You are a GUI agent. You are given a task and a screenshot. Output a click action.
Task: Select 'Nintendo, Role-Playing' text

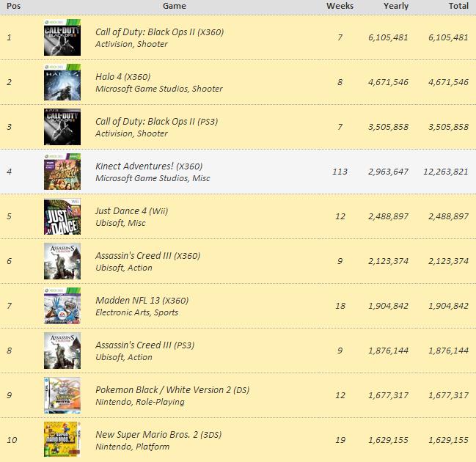[x=140, y=402]
